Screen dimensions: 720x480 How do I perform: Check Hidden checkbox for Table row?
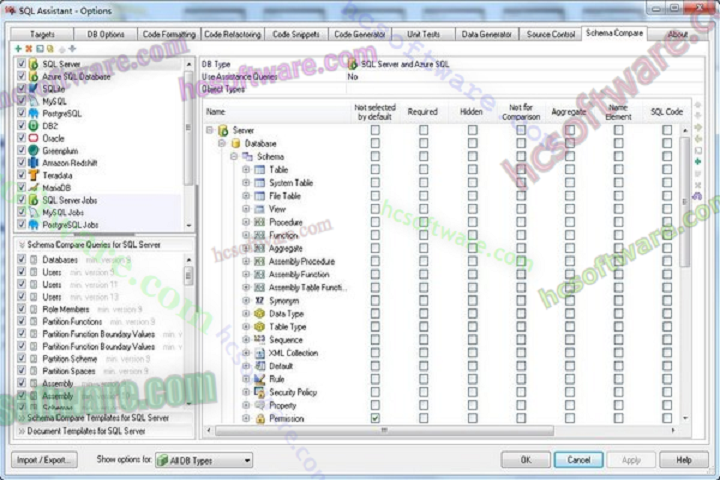click(472, 169)
